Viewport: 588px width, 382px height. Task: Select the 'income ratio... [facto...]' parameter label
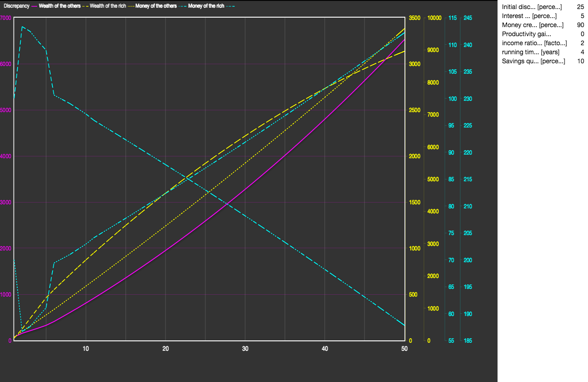(x=534, y=43)
